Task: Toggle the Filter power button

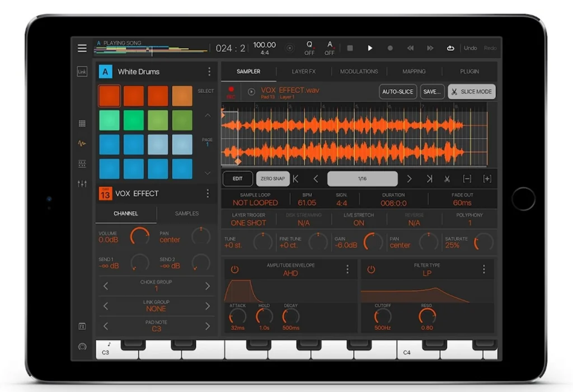Action: coord(371,270)
